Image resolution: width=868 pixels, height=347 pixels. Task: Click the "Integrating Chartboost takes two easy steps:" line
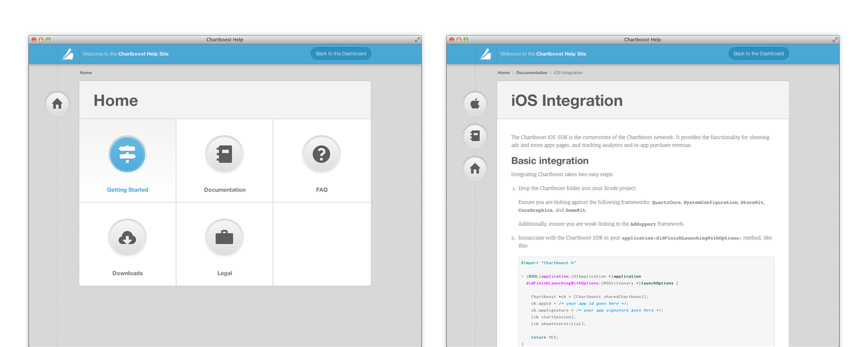tap(562, 174)
